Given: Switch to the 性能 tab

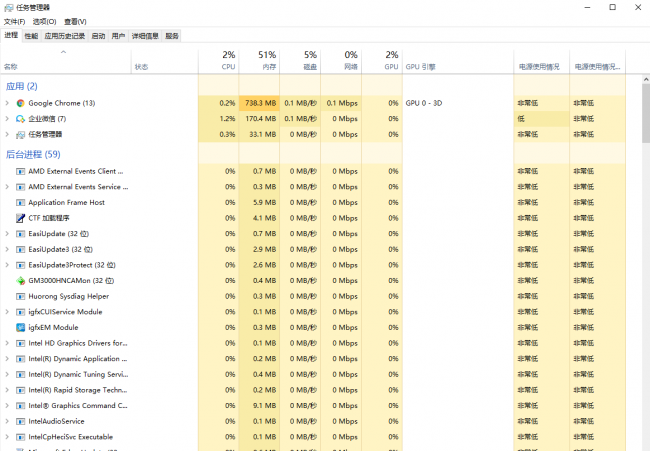Looking at the screenshot, I should point(31,36).
